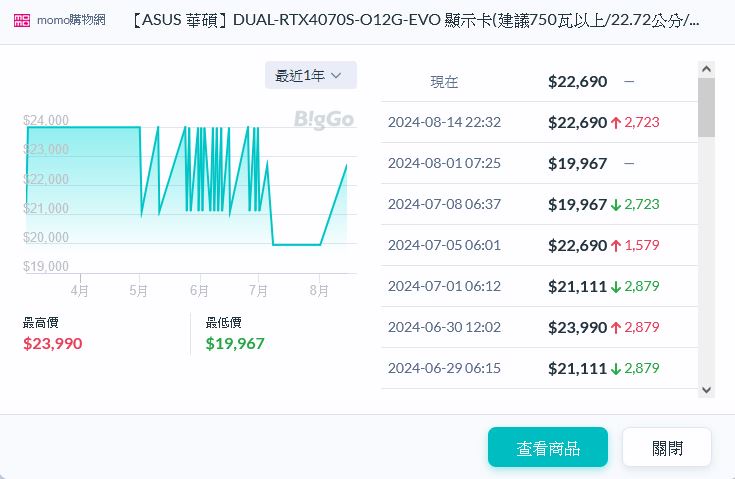The height and width of the screenshot is (479, 735).
Task: Click the BigGo watermark on the chart
Action: [x=323, y=120]
